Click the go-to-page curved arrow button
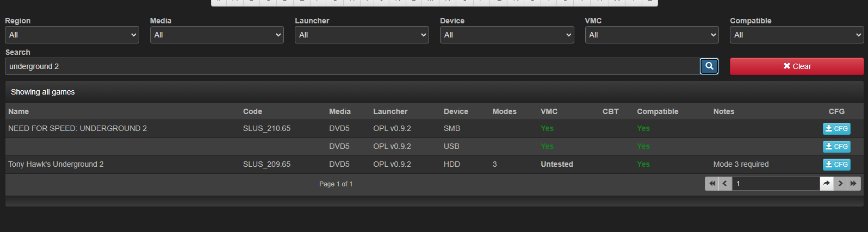This screenshot has height=232, width=868. [827, 184]
